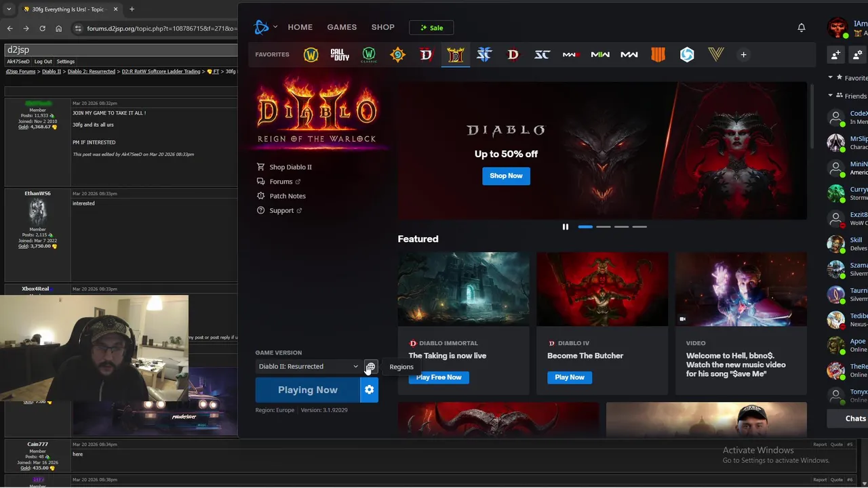
Task: Select Hearthstone in favorites bar
Action: pos(397,55)
